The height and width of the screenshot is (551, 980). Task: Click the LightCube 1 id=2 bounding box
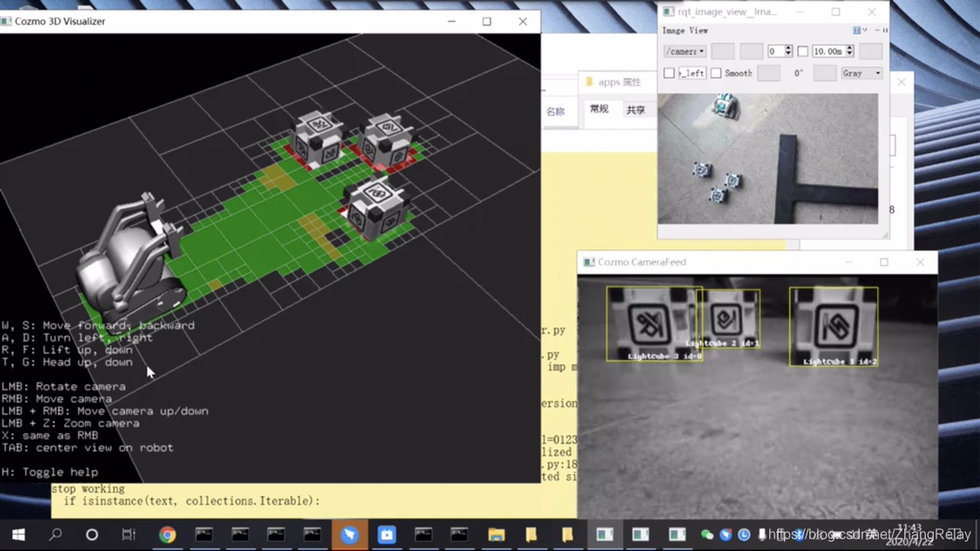[834, 326]
